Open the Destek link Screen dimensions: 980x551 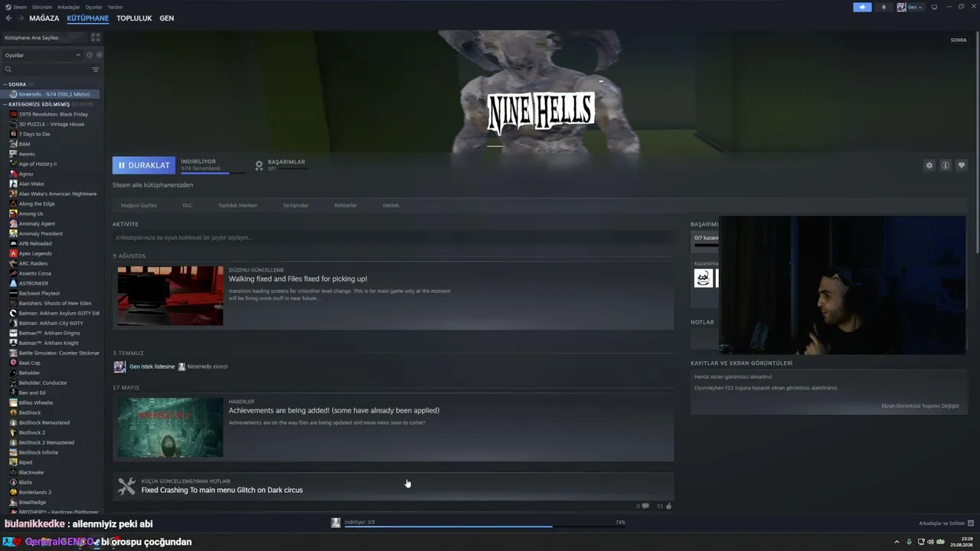(x=390, y=205)
